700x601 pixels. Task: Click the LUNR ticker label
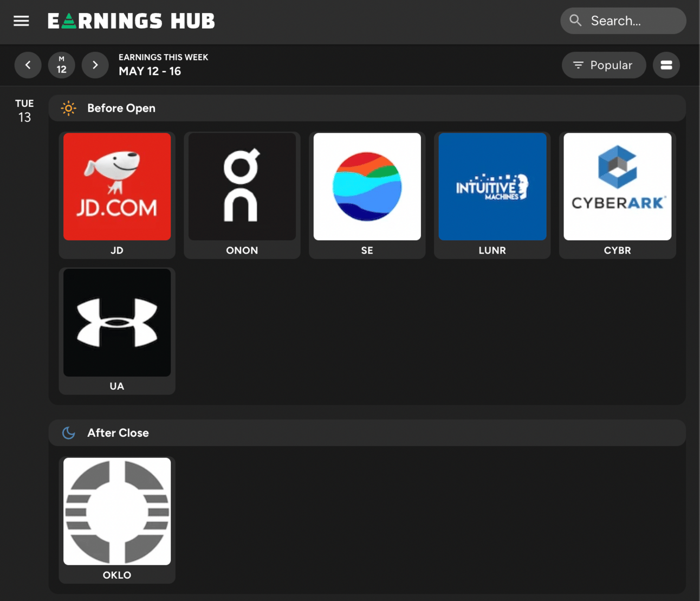pos(492,250)
